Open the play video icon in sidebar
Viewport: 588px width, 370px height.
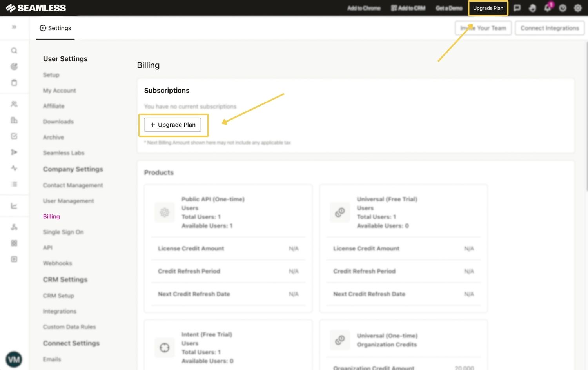pos(14,259)
